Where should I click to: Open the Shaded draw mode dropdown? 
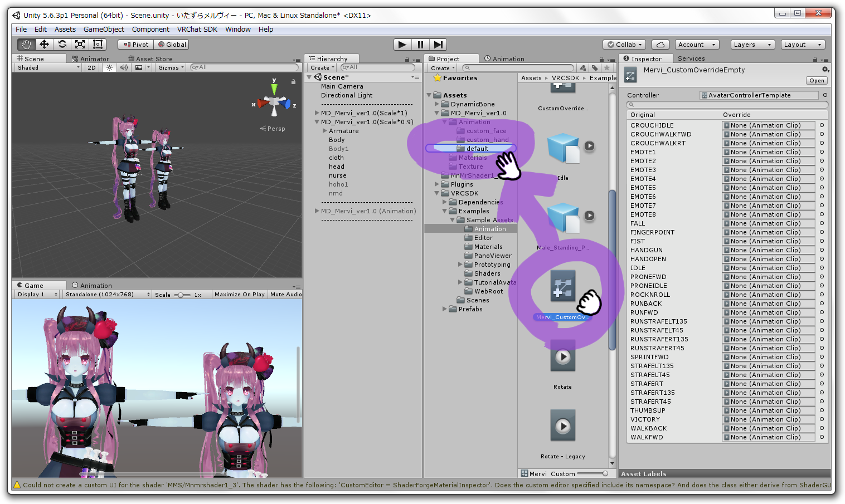[48, 67]
